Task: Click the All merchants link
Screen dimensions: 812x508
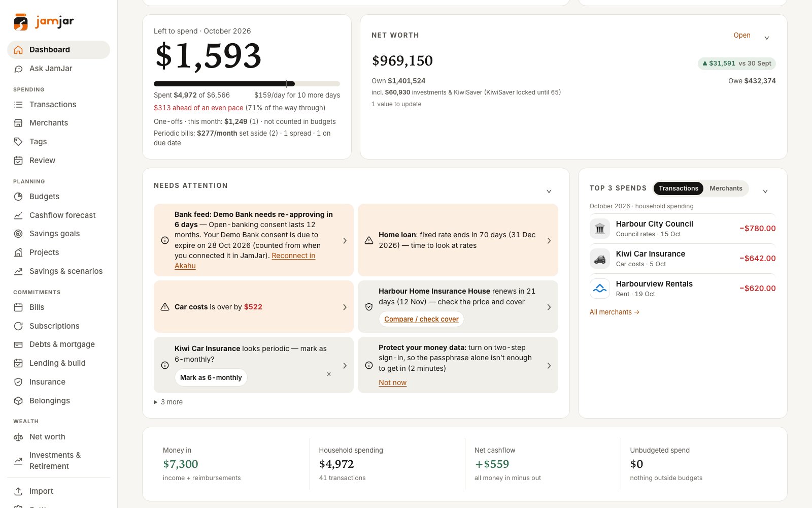Action: tap(614, 312)
